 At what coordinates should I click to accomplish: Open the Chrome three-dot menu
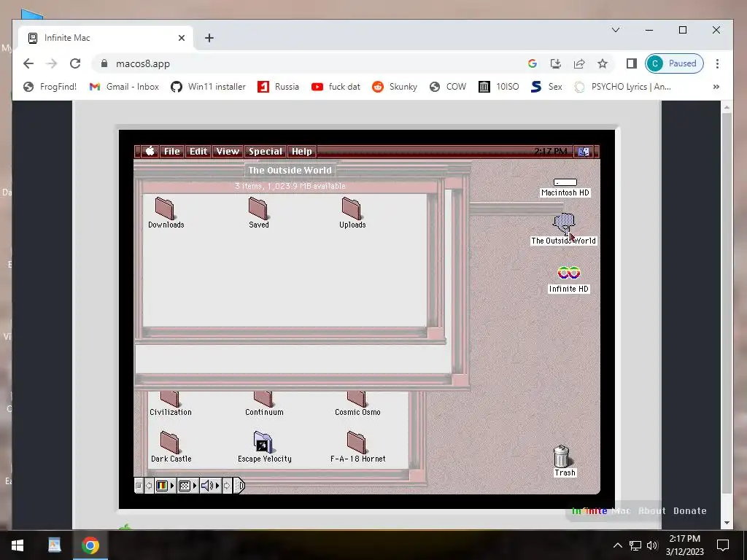click(x=717, y=63)
